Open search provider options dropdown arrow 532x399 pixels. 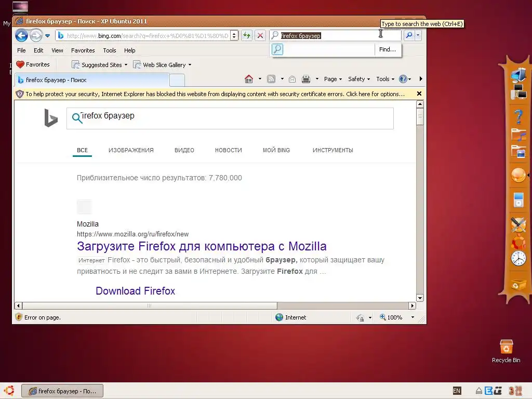418,35
